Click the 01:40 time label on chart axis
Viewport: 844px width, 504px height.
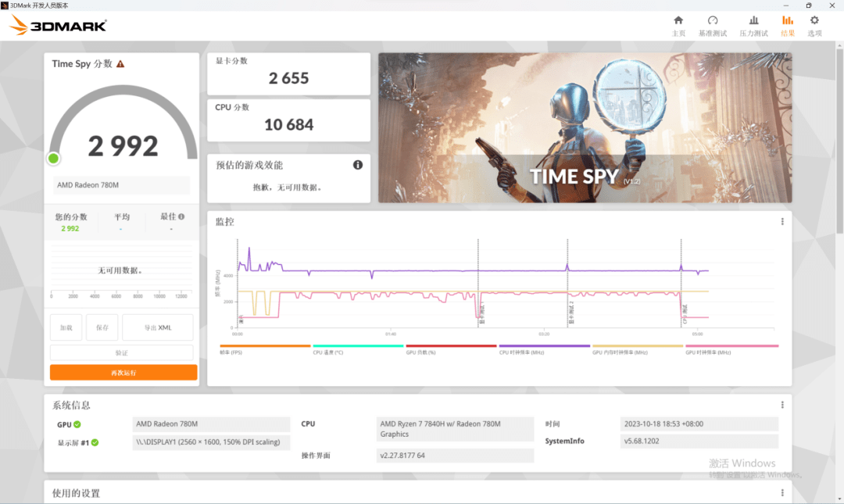(x=391, y=334)
